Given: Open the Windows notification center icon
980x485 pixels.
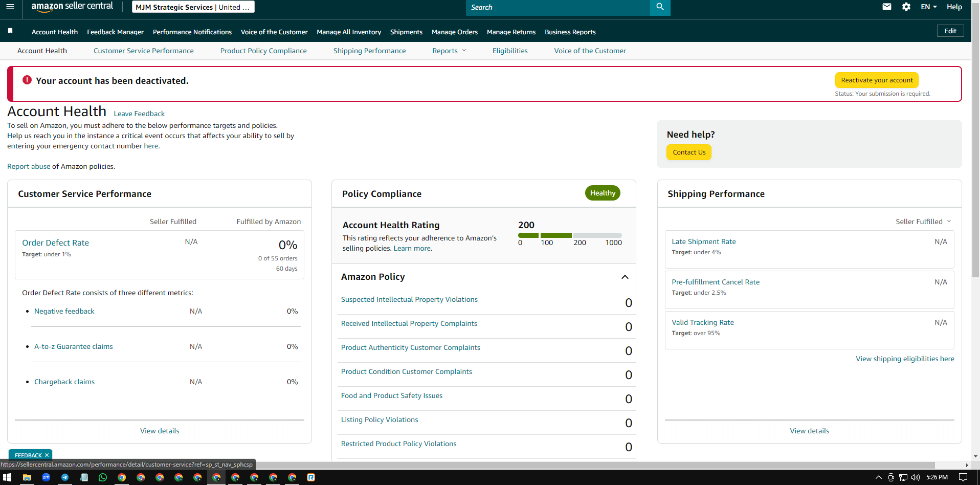Looking at the screenshot, I should [x=963, y=477].
